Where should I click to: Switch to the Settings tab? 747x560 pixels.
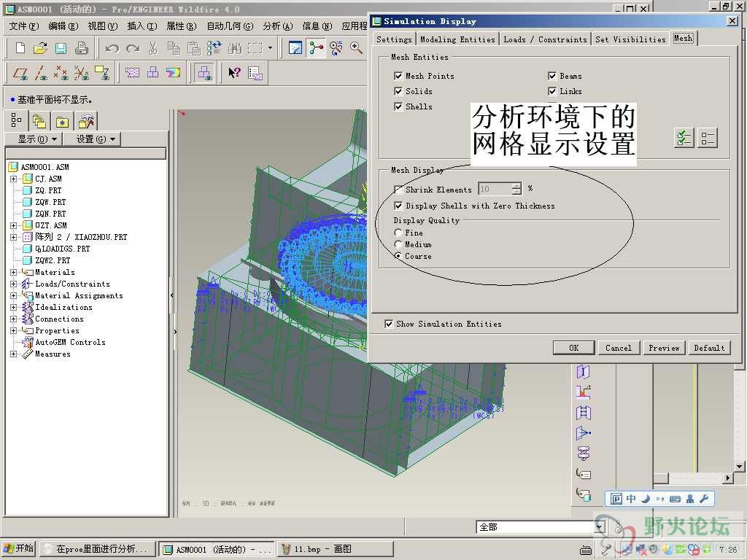point(394,39)
